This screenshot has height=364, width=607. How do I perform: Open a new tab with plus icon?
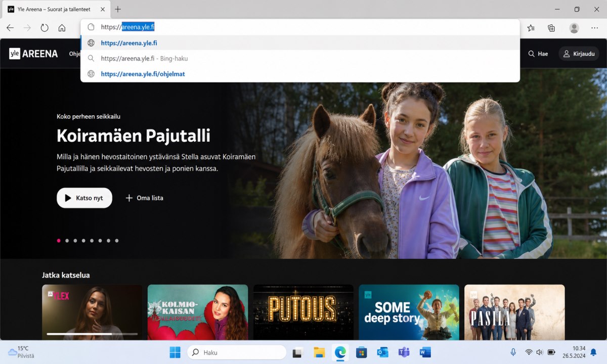[118, 9]
